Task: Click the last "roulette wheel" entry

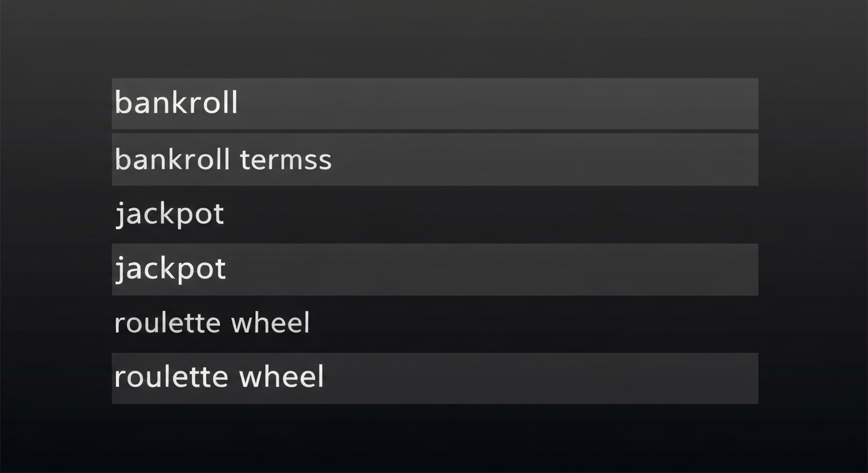Action: (435, 378)
